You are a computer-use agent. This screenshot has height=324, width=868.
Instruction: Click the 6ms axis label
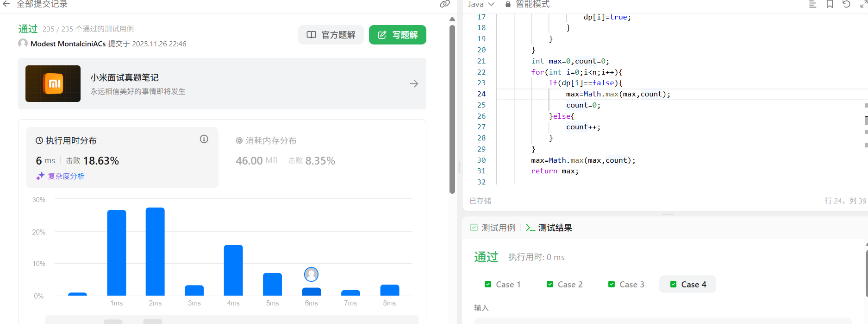pos(311,303)
